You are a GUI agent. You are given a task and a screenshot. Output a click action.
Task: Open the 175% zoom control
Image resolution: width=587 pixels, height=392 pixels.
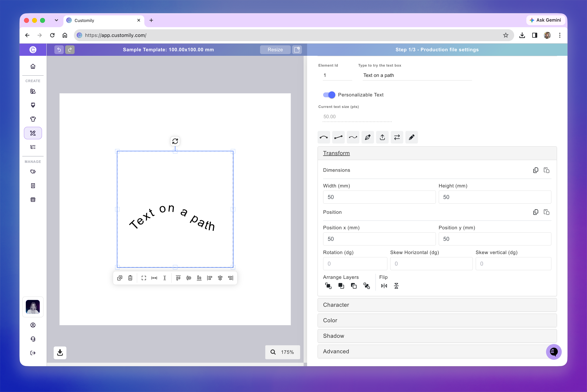tap(283, 352)
